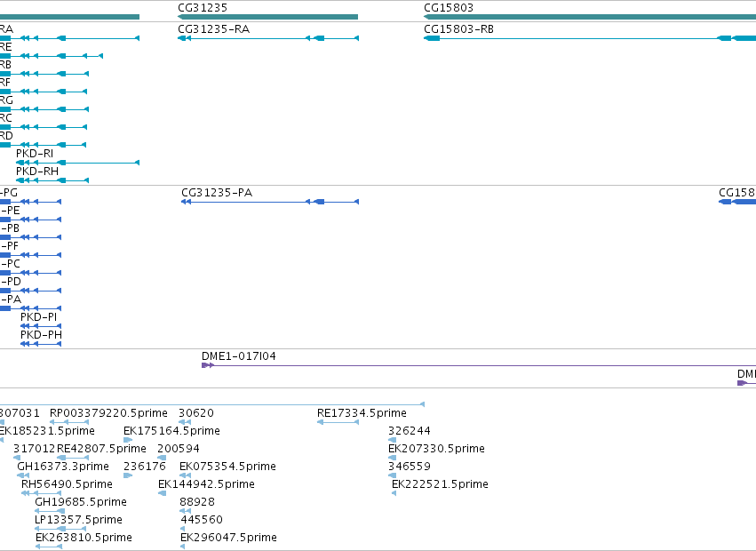Select the 326244 feature label
Viewport: 756px width, 551px height.
pos(409,431)
